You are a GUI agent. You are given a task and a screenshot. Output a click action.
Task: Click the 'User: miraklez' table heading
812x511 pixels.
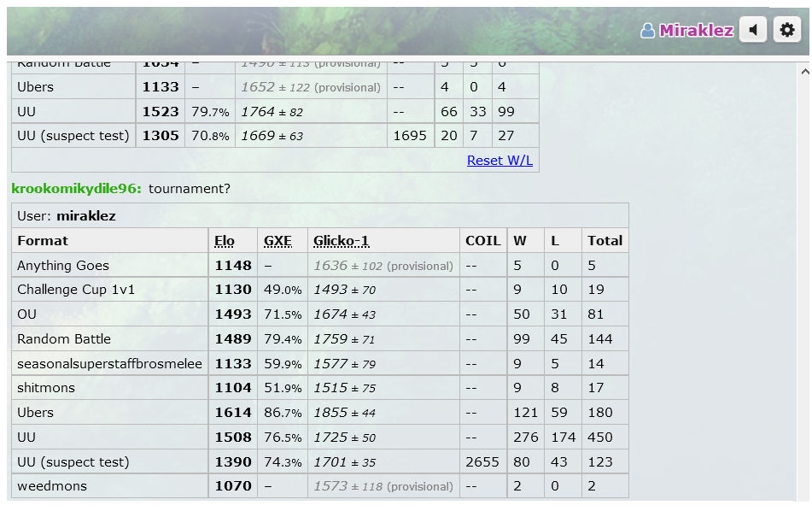click(x=66, y=216)
